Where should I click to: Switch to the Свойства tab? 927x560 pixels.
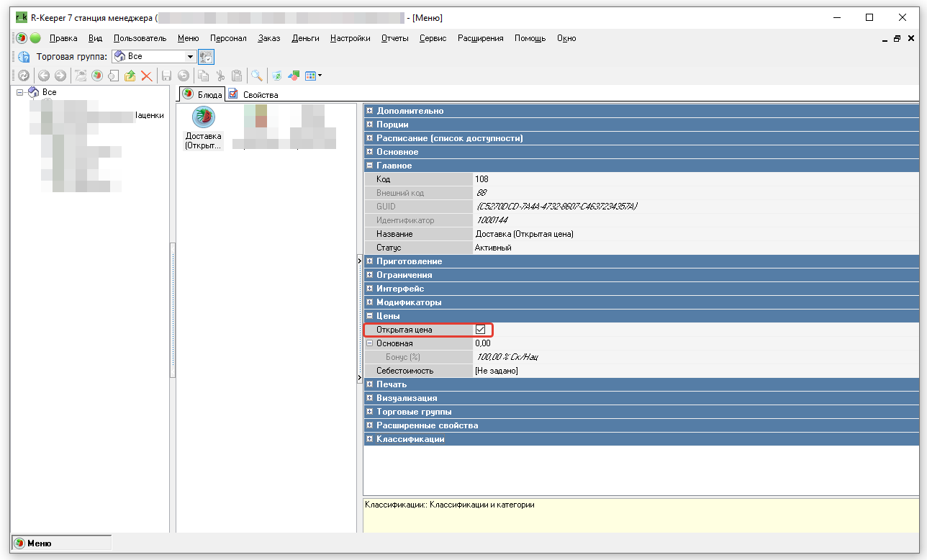tap(253, 94)
